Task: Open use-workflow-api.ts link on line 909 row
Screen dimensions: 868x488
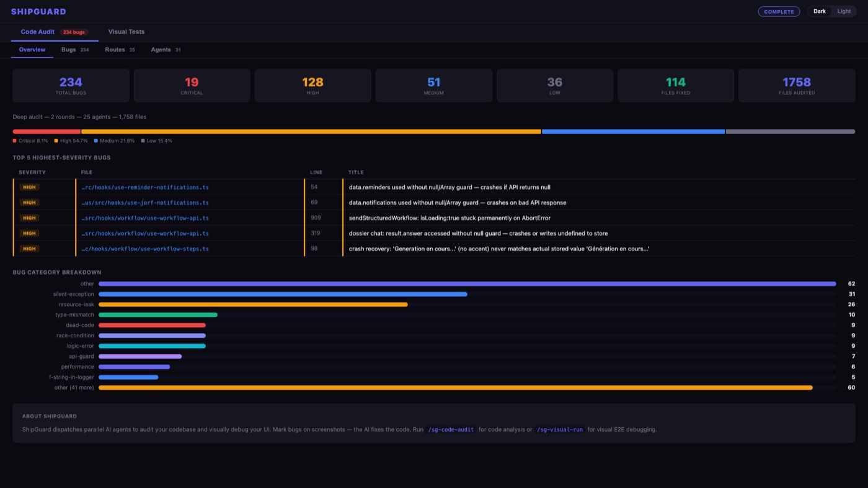Action: [x=145, y=218]
